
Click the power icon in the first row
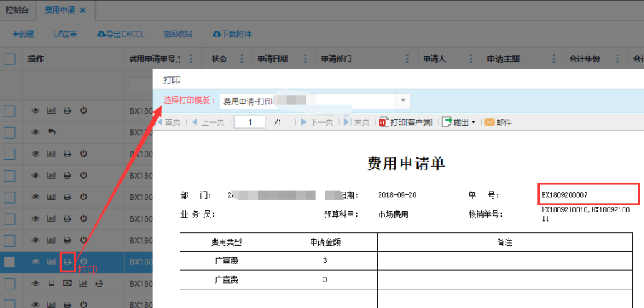point(83,111)
